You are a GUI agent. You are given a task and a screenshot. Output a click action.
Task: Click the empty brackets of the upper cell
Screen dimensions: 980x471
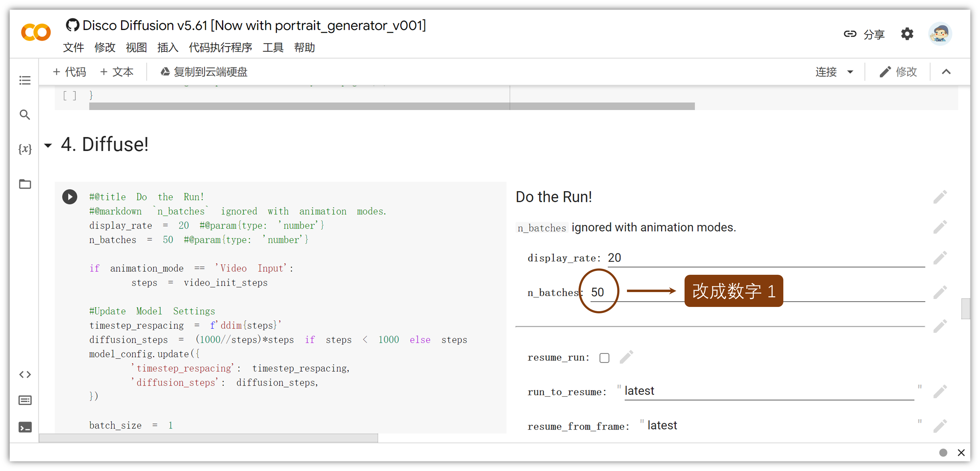coord(70,96)
